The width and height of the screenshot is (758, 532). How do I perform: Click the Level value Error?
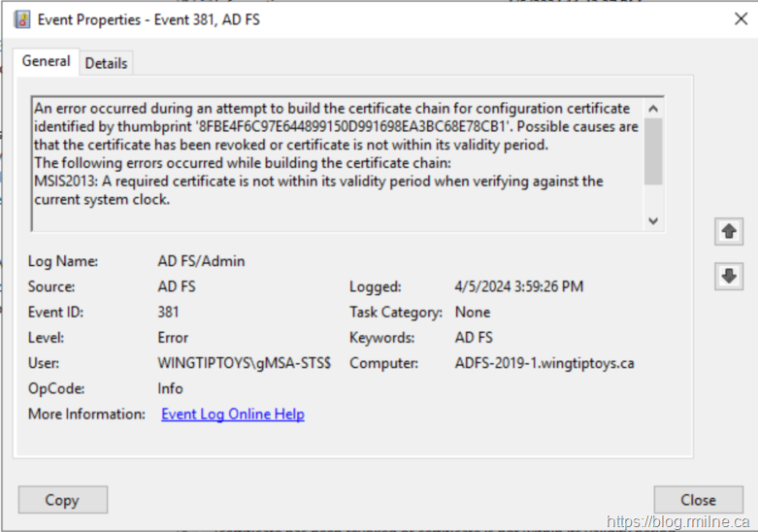173,338
